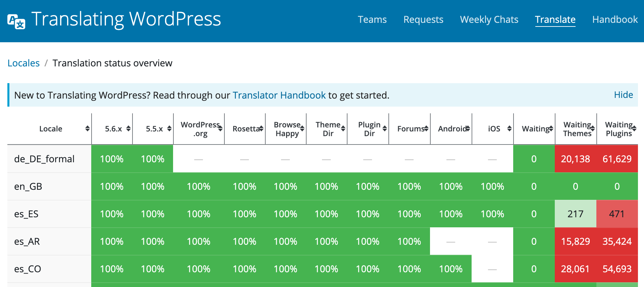
Task: Sort by 5.6.x column arrows
Action: [128, 129]
